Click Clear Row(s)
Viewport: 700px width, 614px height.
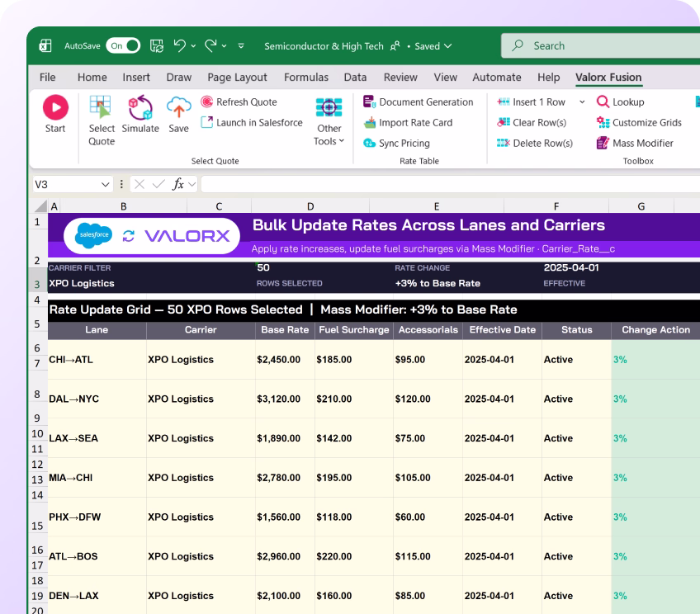[532, 122]
